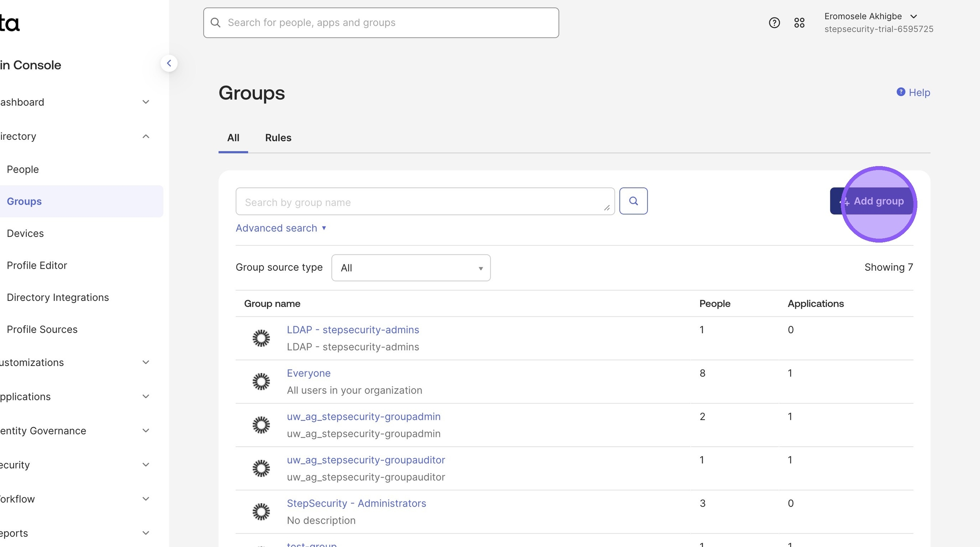Focus the Search by group name field
Image resolution: width=980 pixels, height=547 pixels.
click(x=424, y=202)
